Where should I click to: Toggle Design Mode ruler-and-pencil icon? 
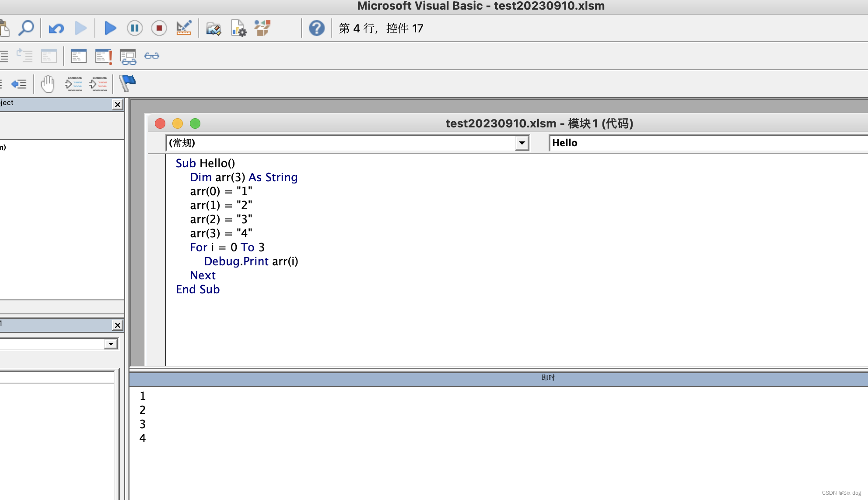point(184,28)
